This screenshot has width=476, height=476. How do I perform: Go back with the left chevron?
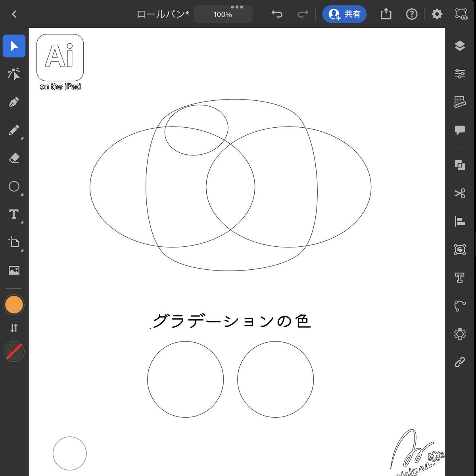[14, 14]
